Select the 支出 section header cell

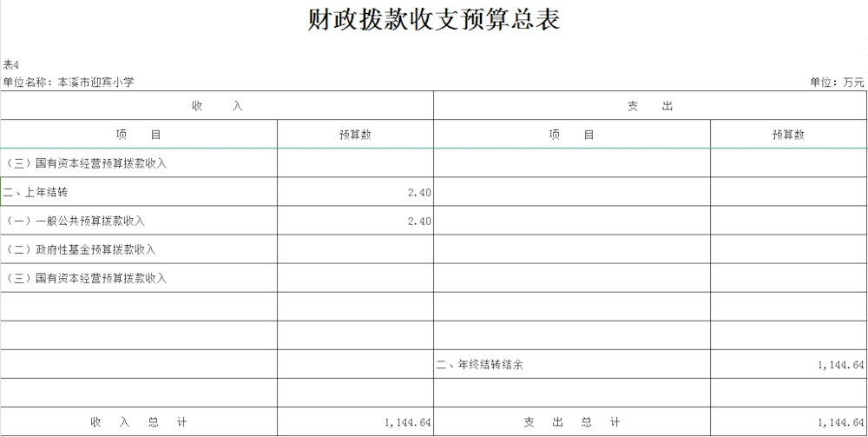(x=650, y=106)
